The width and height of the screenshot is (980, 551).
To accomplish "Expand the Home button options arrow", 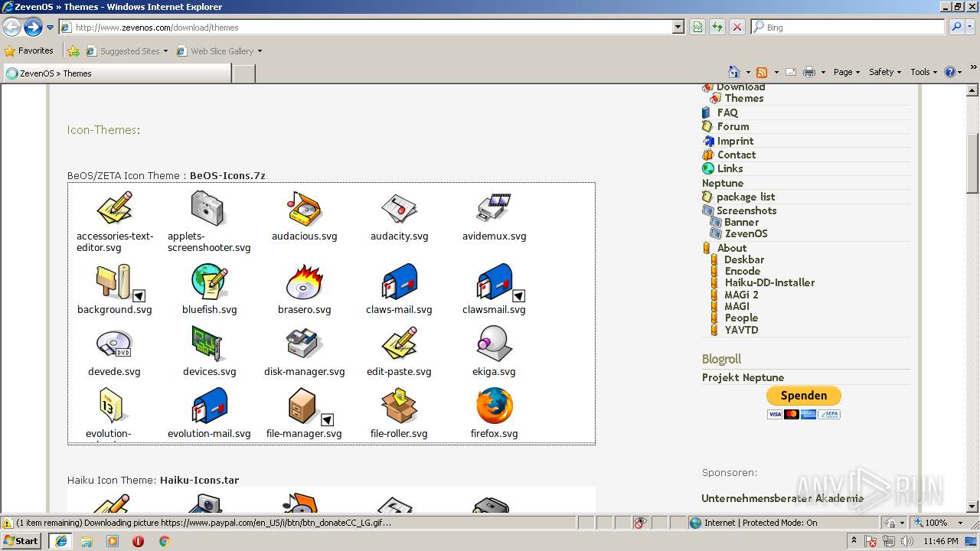I will pos(748,72).
